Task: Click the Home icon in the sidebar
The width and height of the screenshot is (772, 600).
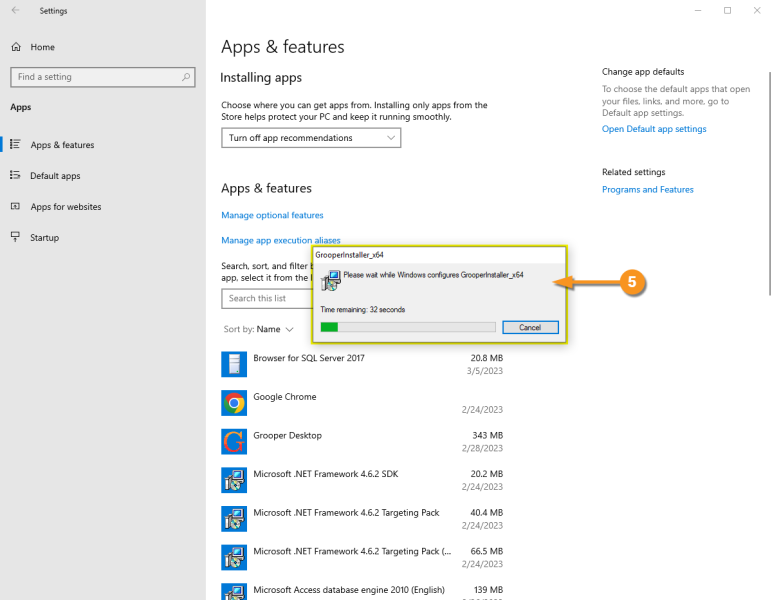Action: pyautogui.click(x=15, y=47)
